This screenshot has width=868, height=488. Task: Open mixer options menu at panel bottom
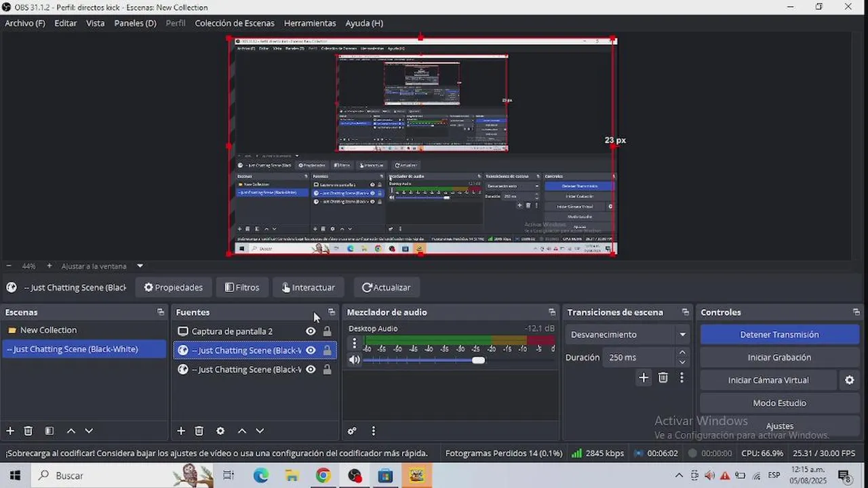click(373, 430)
